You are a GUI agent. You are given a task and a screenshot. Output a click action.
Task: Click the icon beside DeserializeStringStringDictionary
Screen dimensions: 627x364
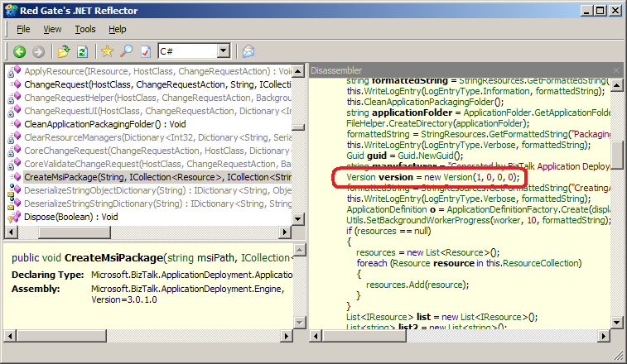point(14,204)
